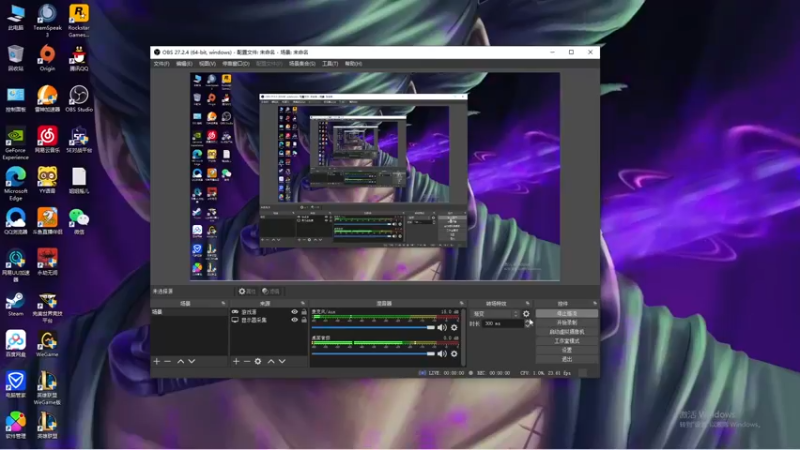Adjust the Mic/Aux volume slider
Viewport: 800px width, 450px height.
[373, 328]
